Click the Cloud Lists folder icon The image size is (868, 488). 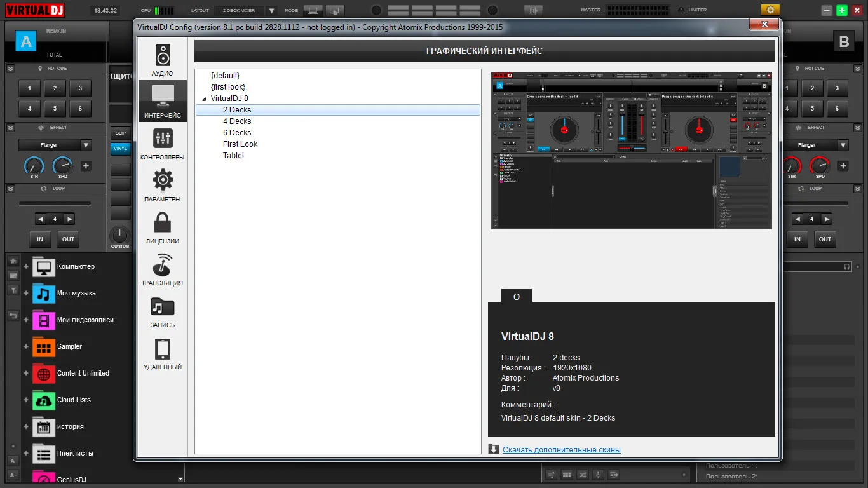44,400
